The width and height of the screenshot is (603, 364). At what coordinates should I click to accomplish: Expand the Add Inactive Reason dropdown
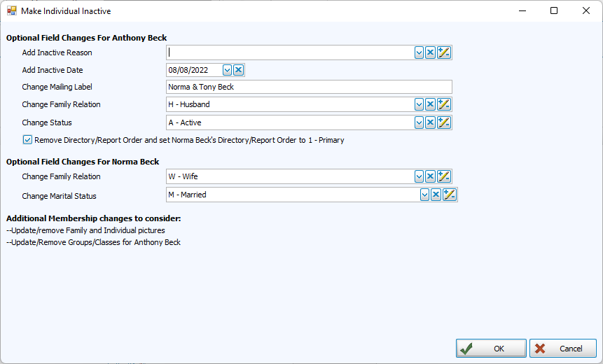pyautogui.click(x=419, y=52)
